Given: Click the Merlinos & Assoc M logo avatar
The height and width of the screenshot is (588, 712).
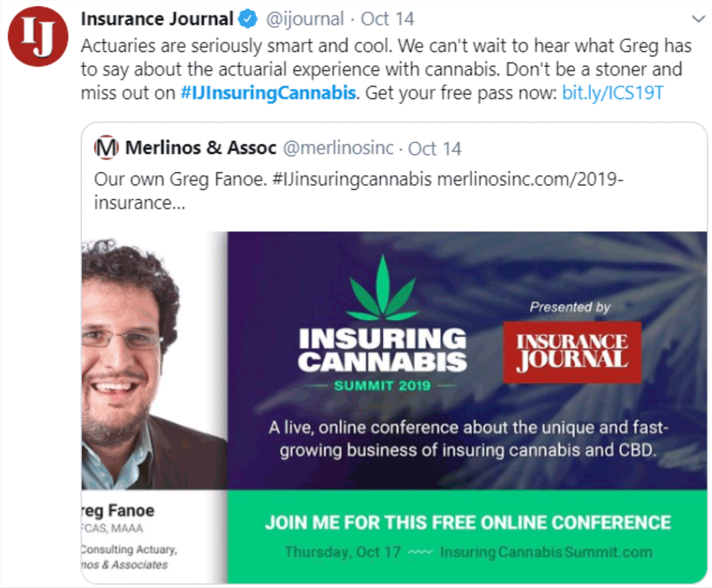Looking at the screenshot, I should [105, 148].
